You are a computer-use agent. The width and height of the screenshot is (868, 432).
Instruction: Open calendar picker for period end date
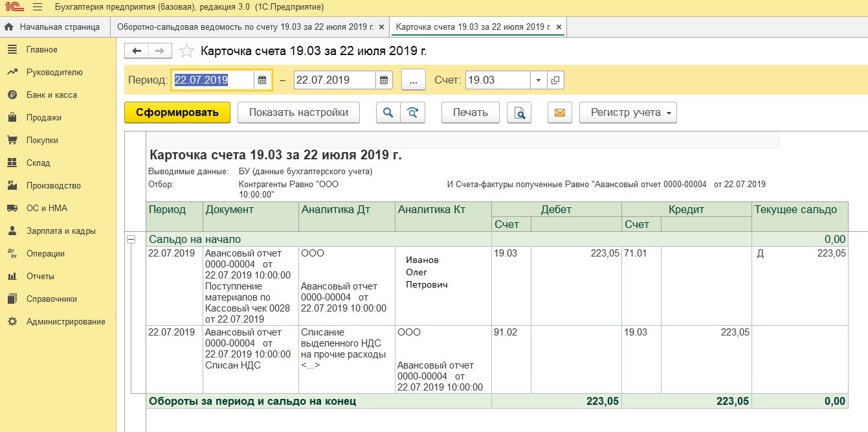coord(384,80)
